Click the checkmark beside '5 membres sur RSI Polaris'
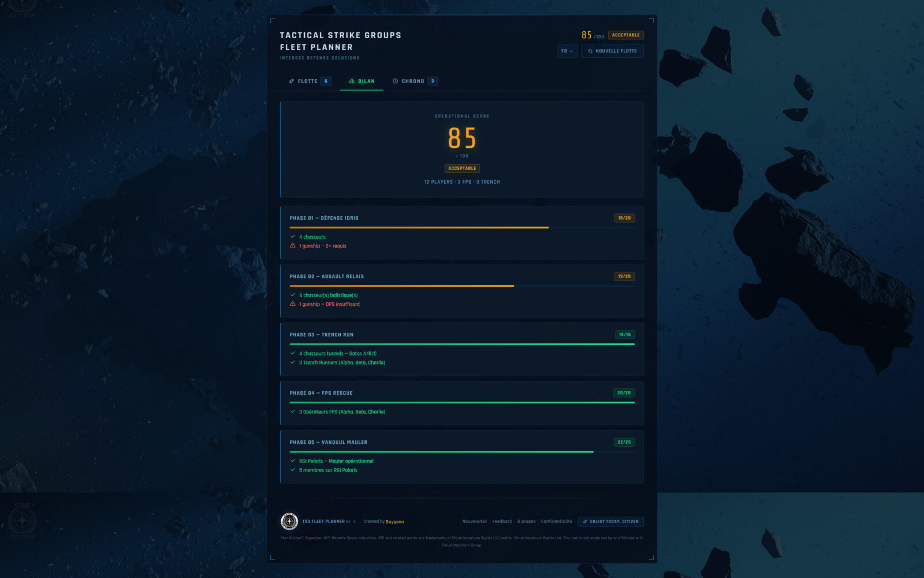The height and width of the screenshot is (578, 924). [x=293, y=470]
